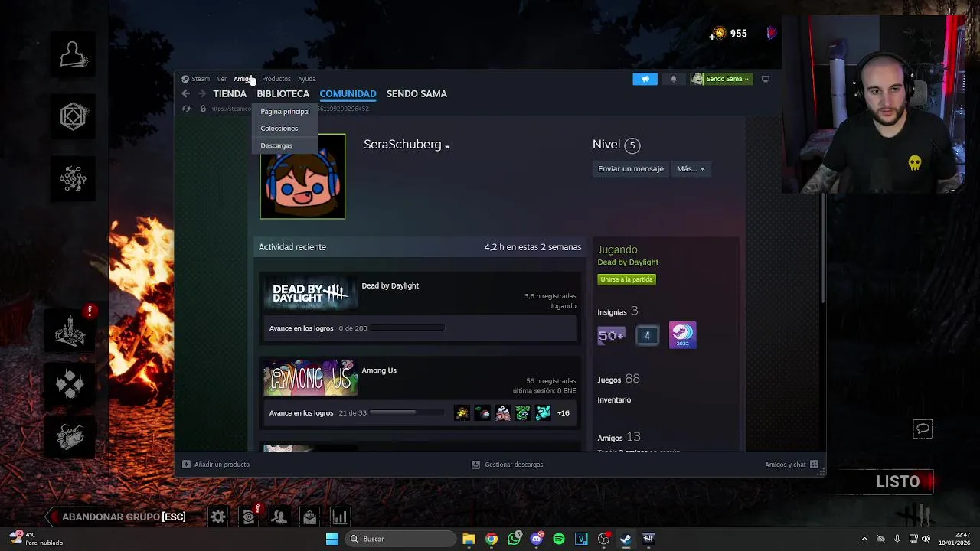Click Unirse a la partida button
The image size is (980, 551).
point(626,279)
